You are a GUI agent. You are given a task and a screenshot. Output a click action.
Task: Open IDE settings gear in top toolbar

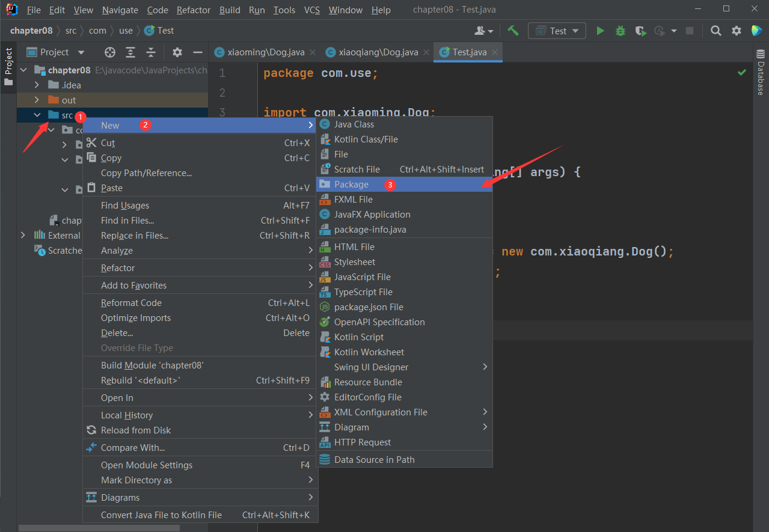(737, 31)
